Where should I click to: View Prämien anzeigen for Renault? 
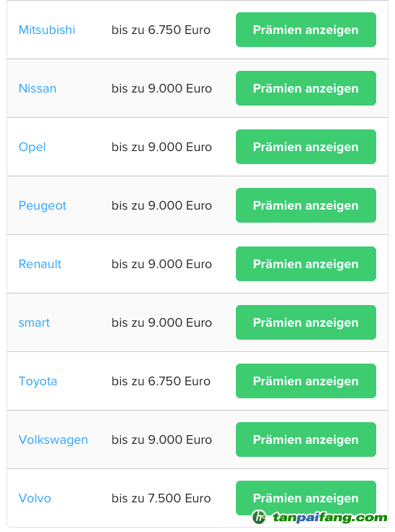tap(306, 264)
